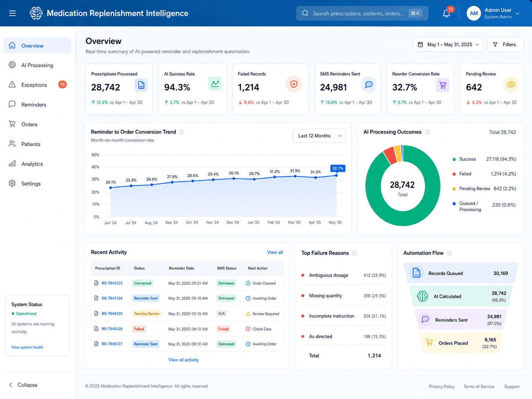Click the AM user avatar

coord(474,13)
